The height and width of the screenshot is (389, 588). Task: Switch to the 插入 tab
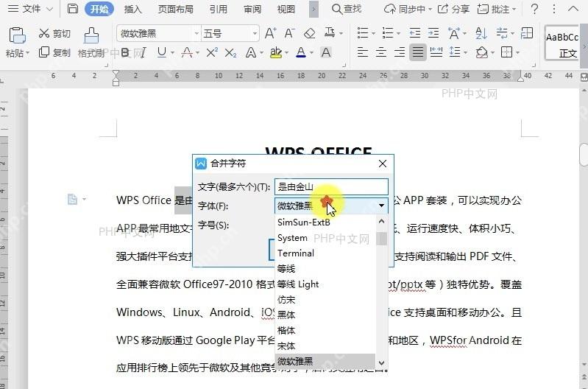(x=132, y=9)
